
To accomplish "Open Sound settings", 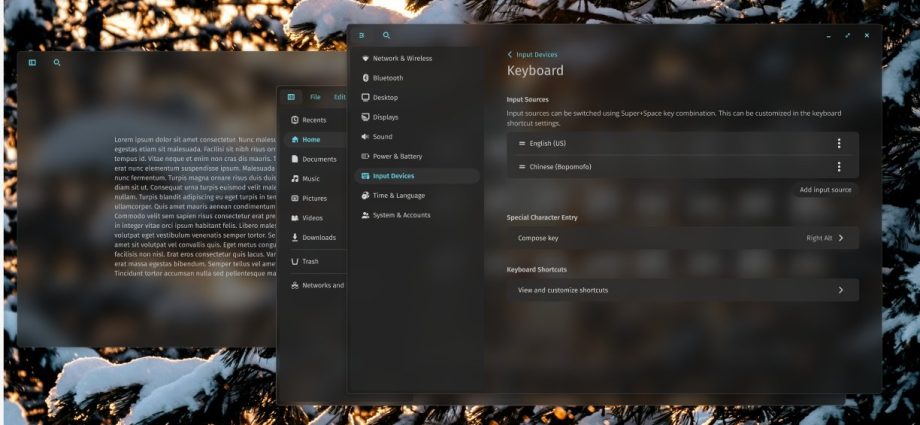I will click(x=417, y=137).
